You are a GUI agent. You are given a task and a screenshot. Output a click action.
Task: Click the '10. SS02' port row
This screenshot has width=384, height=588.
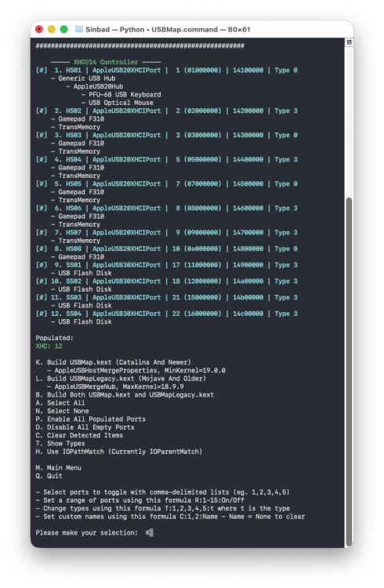pyautogui.click(x=166, y=281)
